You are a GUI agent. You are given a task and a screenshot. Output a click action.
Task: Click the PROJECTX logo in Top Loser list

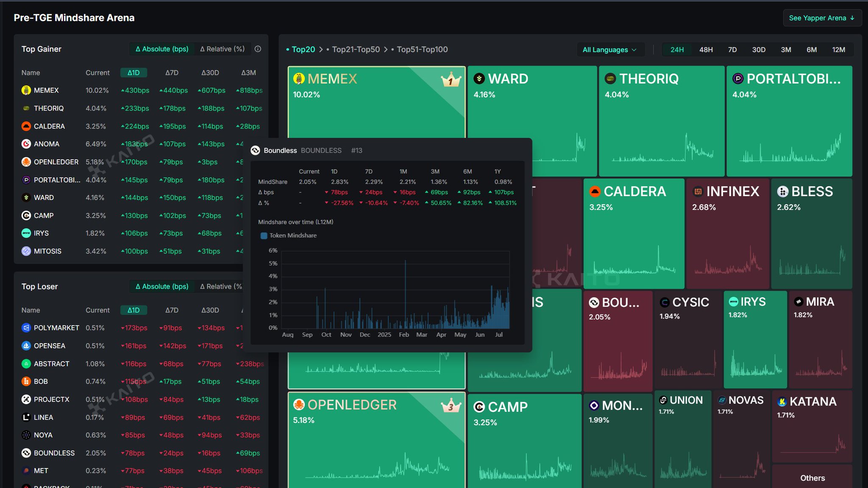(26, 399)
